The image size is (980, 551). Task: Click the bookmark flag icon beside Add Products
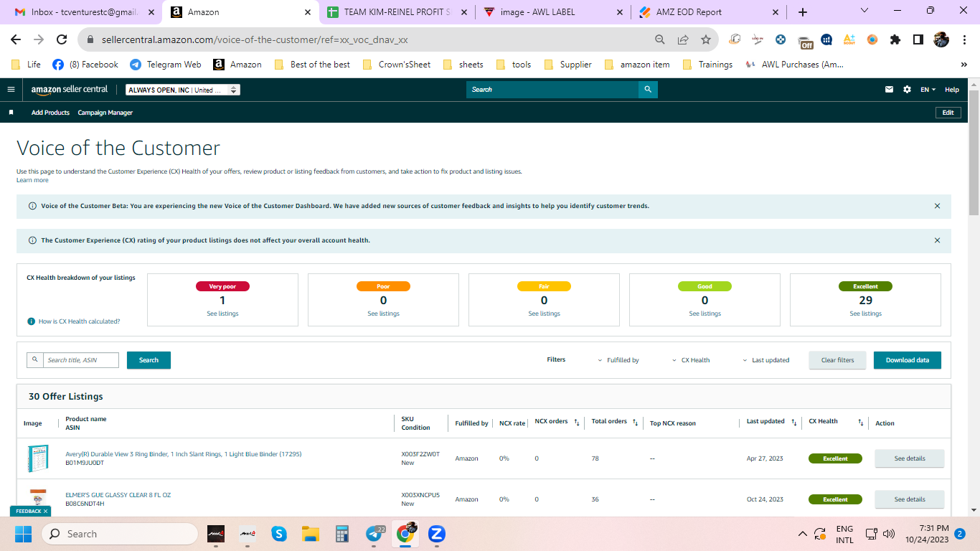[11, 113]
